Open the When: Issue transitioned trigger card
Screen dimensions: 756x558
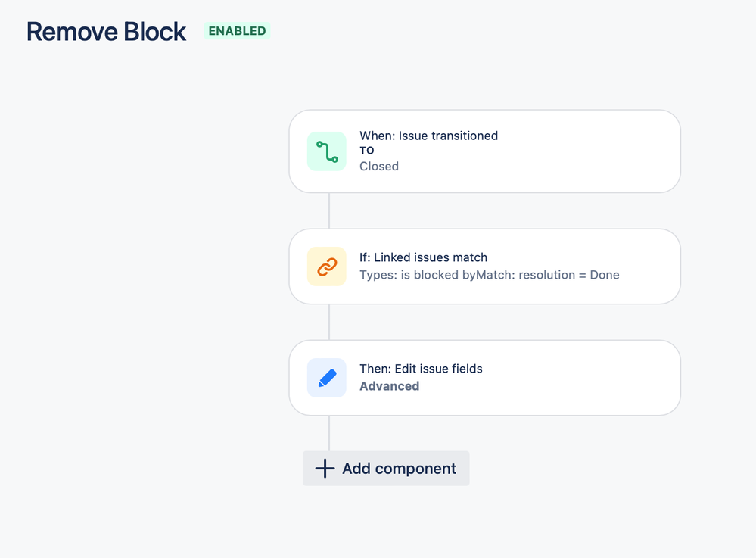(484, 151)
